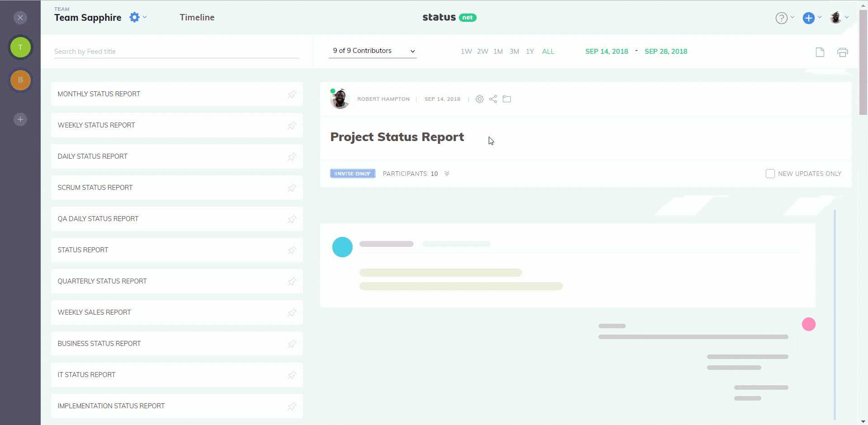
Task: Select the 1M time range
Action: (x=498, y=52)
